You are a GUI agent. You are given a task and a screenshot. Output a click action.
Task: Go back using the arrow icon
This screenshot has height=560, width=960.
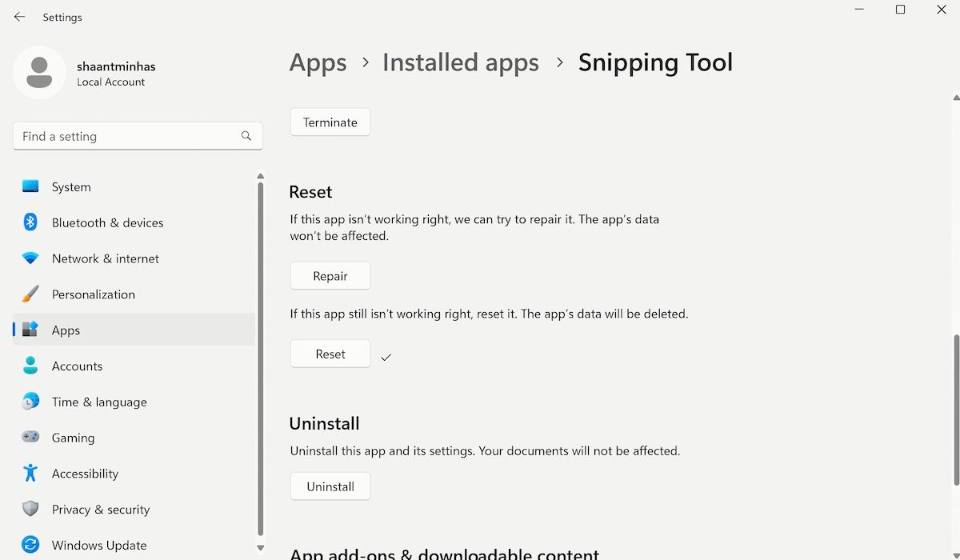click(19, 17)
